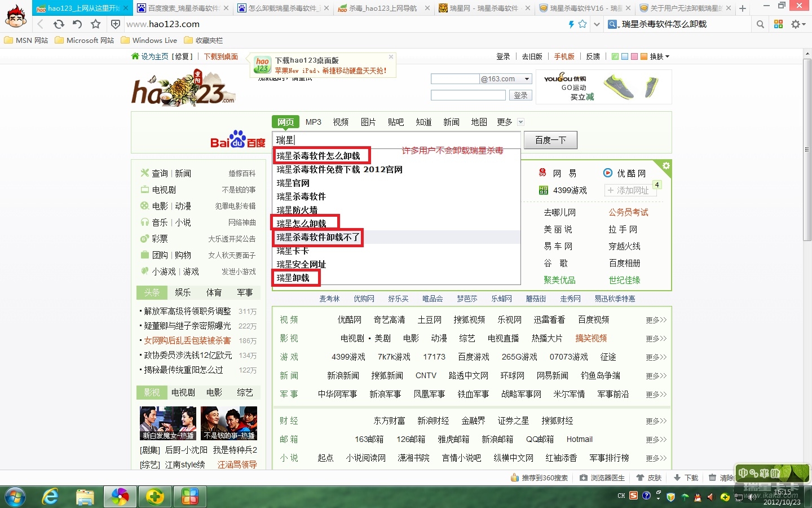Select the 图片 search category tab
812x508 pixels.
point(368,122)
